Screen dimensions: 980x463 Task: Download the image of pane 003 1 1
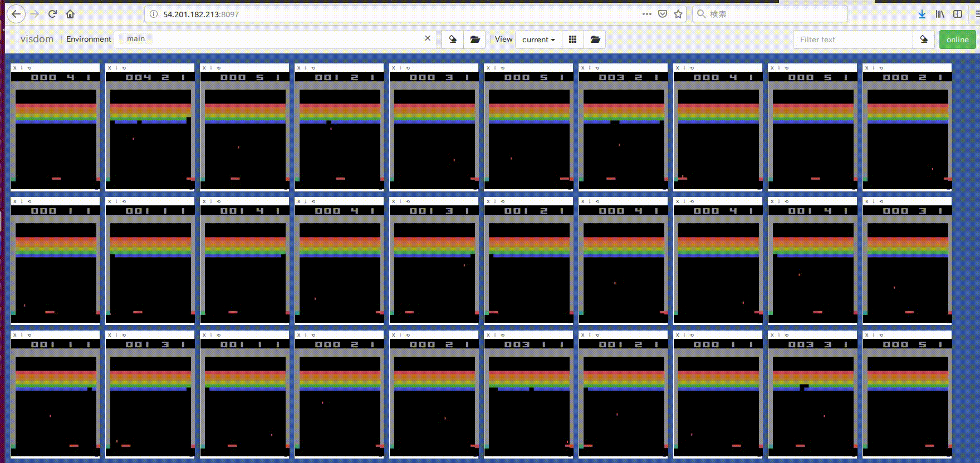pos(495,335)
